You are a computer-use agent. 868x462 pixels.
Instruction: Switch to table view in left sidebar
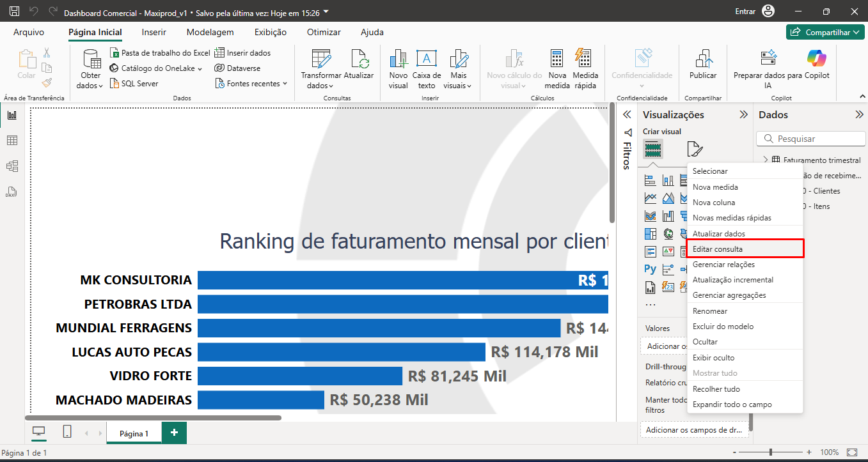pyautogui.click(x=12, y=141)
